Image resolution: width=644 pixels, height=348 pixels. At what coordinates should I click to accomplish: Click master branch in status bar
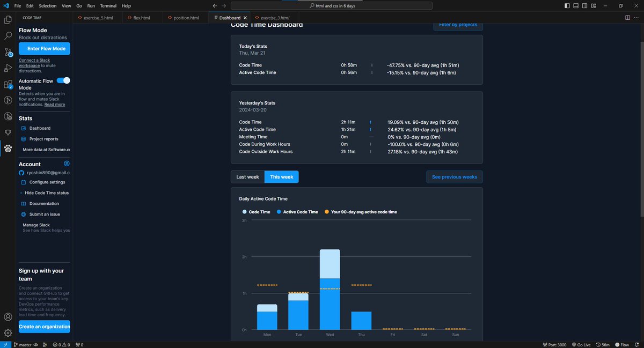[x=22, y=345]
